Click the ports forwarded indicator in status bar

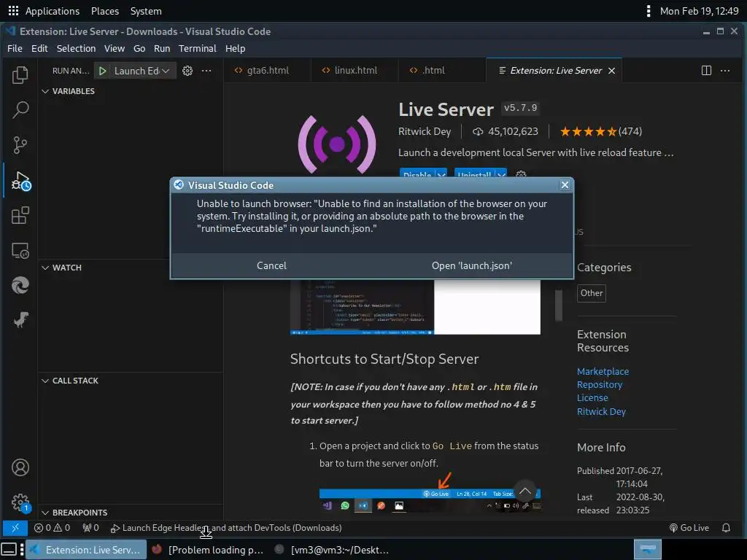(90, 528)
